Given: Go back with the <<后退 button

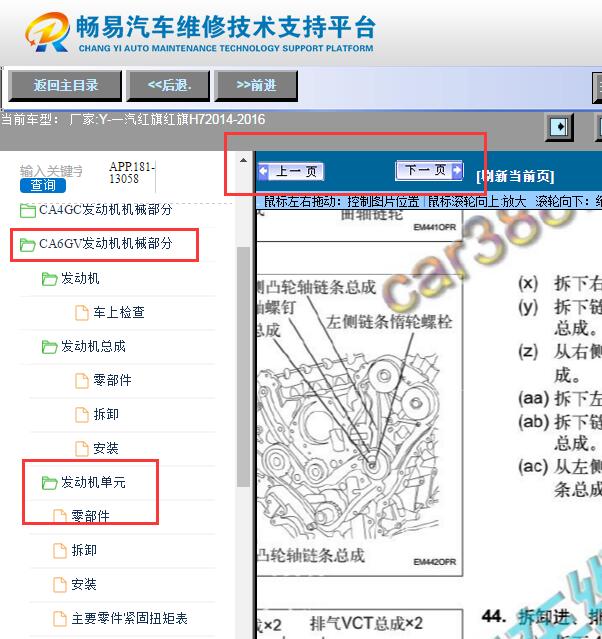Looking at the screenshot, I should point(168,86).
